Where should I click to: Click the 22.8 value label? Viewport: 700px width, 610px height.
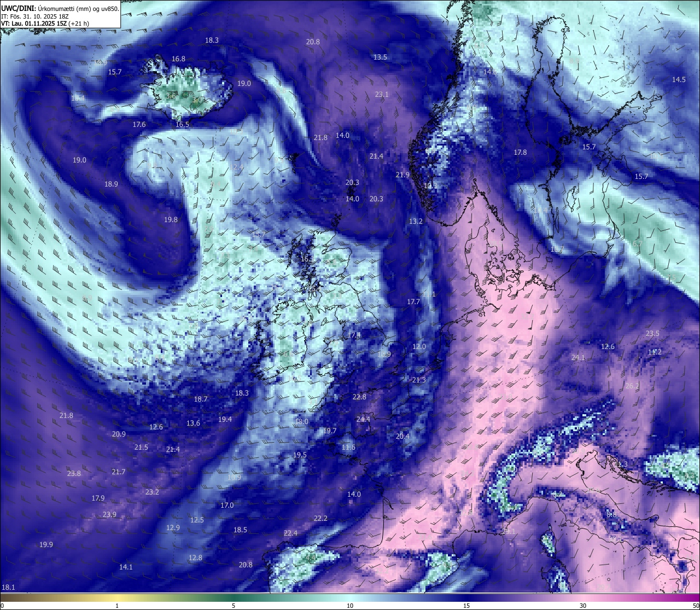point(359,397)
